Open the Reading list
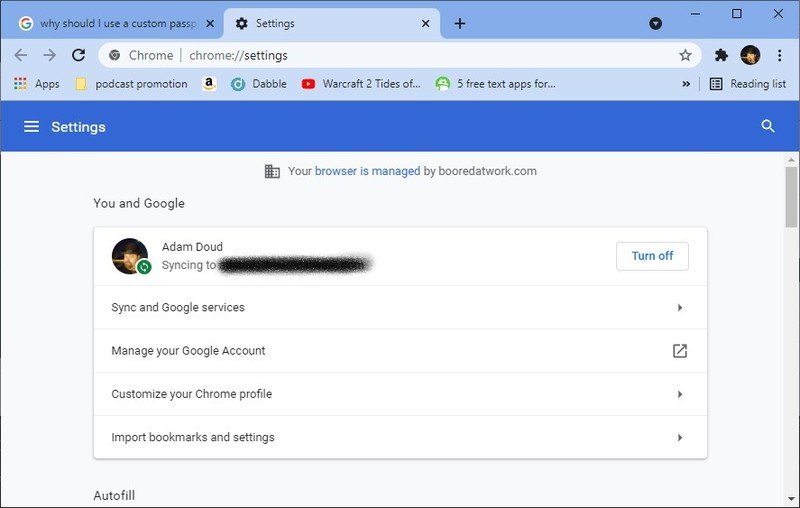Viewport: 800px width, 508px height. click(748, 84)
